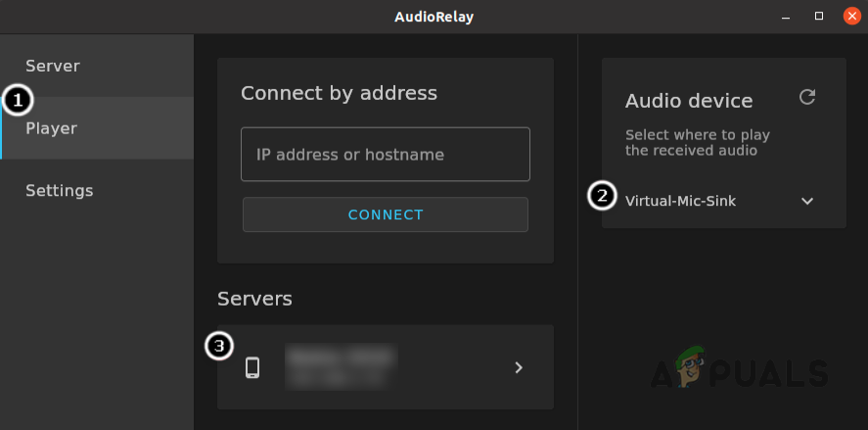Click the numbered step 1 marker
The width and height of the screenshot is (868, 430).
point(18,100)
